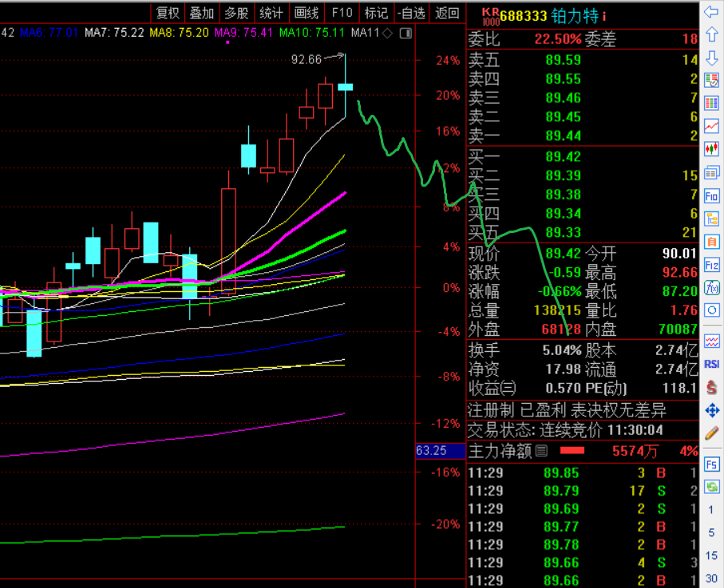Viewport: 724px width, 588px height.
Task: Select the pencil drawing tool icon
Action: [711, 433]
